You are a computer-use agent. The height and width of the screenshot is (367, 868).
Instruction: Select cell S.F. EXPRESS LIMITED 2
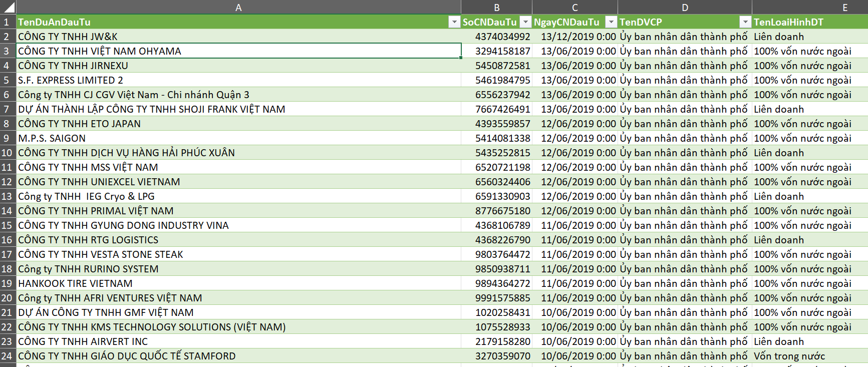(238, 80)
